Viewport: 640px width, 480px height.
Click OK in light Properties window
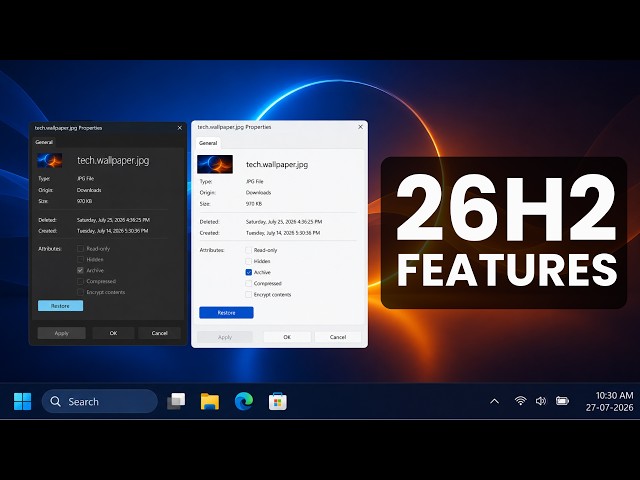point(287,337)
